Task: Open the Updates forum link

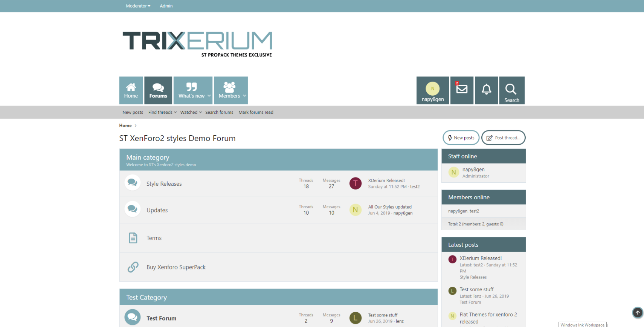Action: [157, 210]
